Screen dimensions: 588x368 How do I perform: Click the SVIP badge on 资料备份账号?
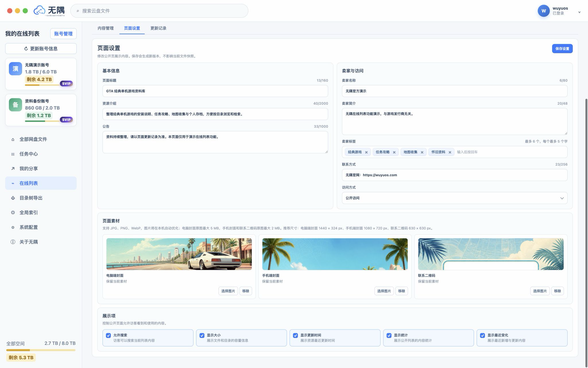point(66,120)
